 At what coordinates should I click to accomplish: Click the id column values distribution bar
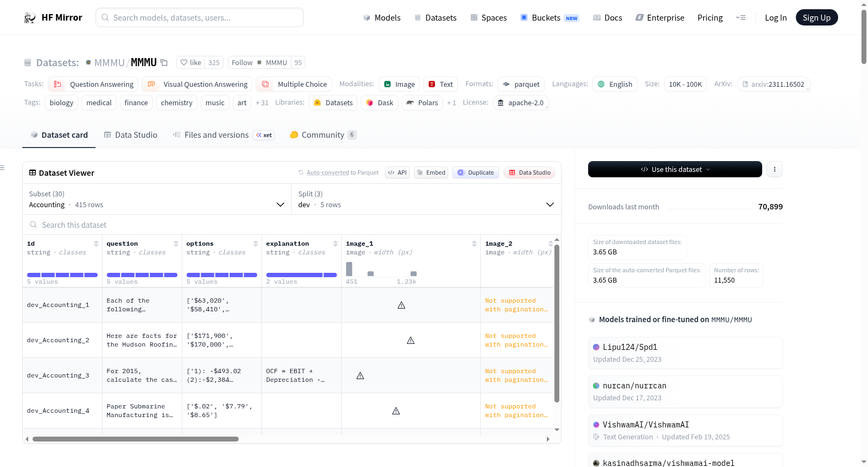click(62, 275)
